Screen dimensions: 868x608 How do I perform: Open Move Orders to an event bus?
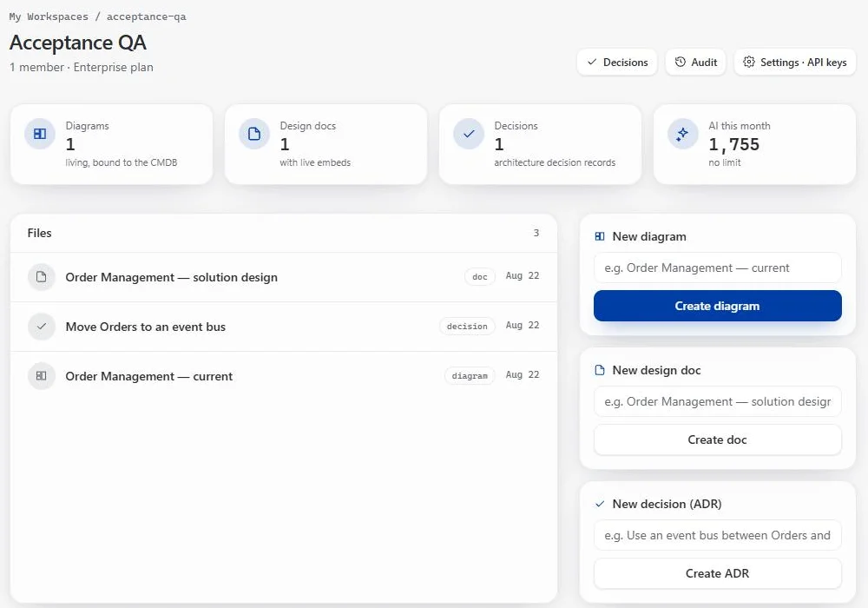(x=284, y=327)
